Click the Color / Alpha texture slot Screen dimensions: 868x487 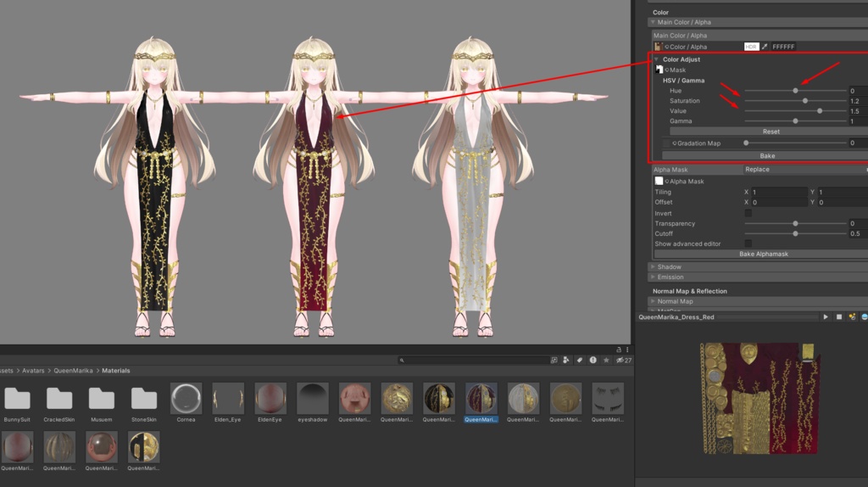(658, 47)
